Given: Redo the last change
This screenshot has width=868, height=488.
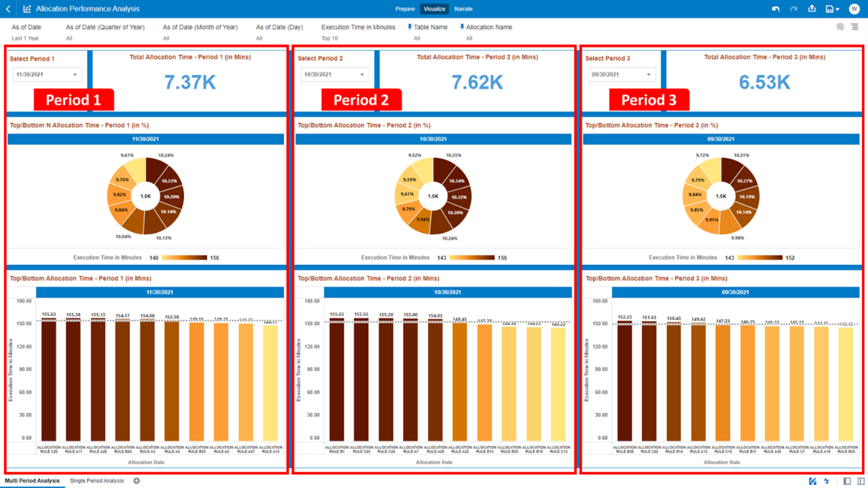Looking at the screenshot, I should tap(794, 9).
